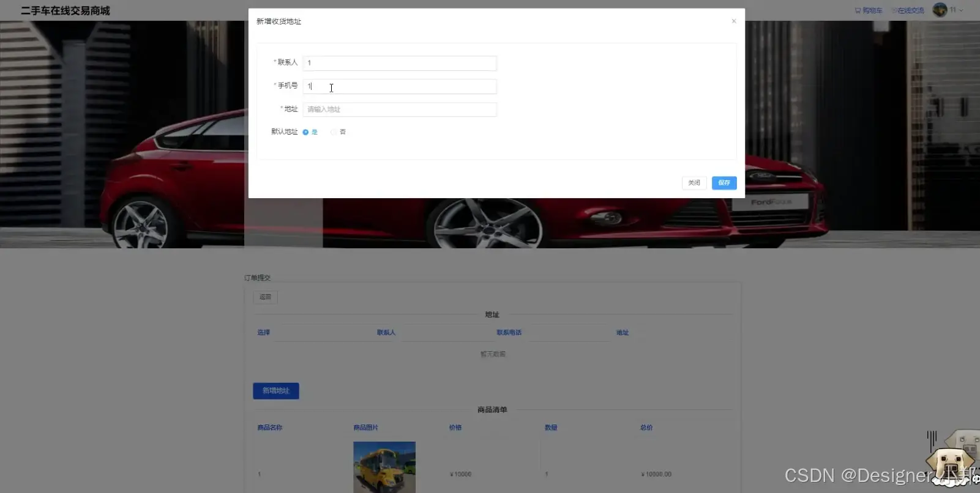
Task: Open the 购物车 shopping cart link
Action: [x=869, y=10]
